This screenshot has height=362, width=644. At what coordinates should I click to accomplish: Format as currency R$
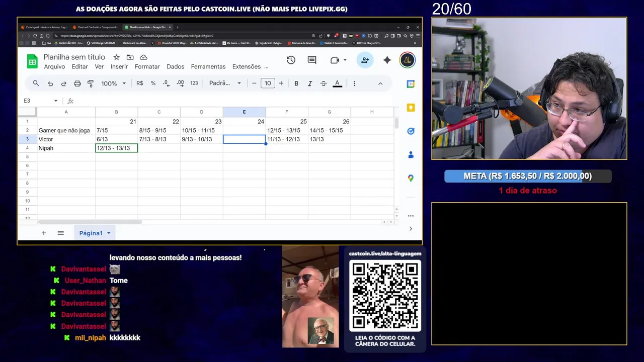139,83
